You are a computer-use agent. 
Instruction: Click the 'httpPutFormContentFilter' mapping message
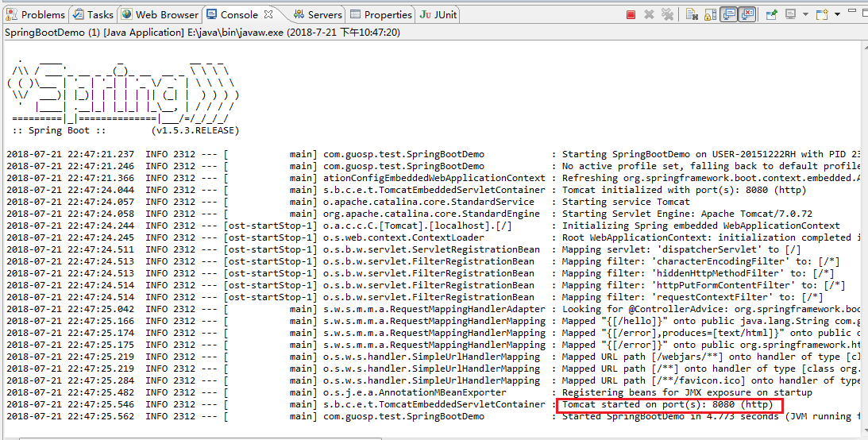704,285
